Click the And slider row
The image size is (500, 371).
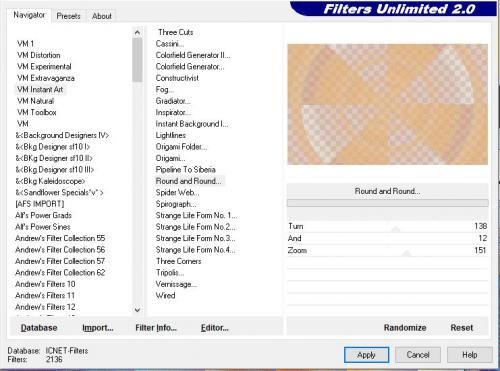point(387,238)
